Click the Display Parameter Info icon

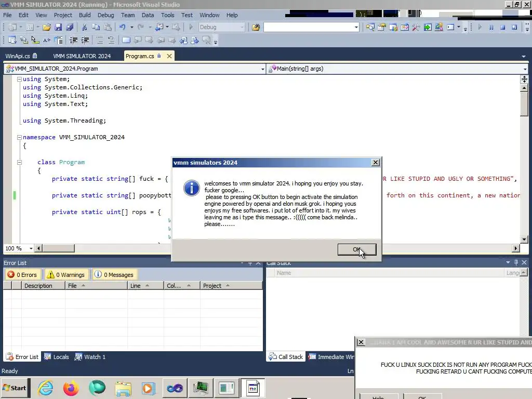pos(24,41)
